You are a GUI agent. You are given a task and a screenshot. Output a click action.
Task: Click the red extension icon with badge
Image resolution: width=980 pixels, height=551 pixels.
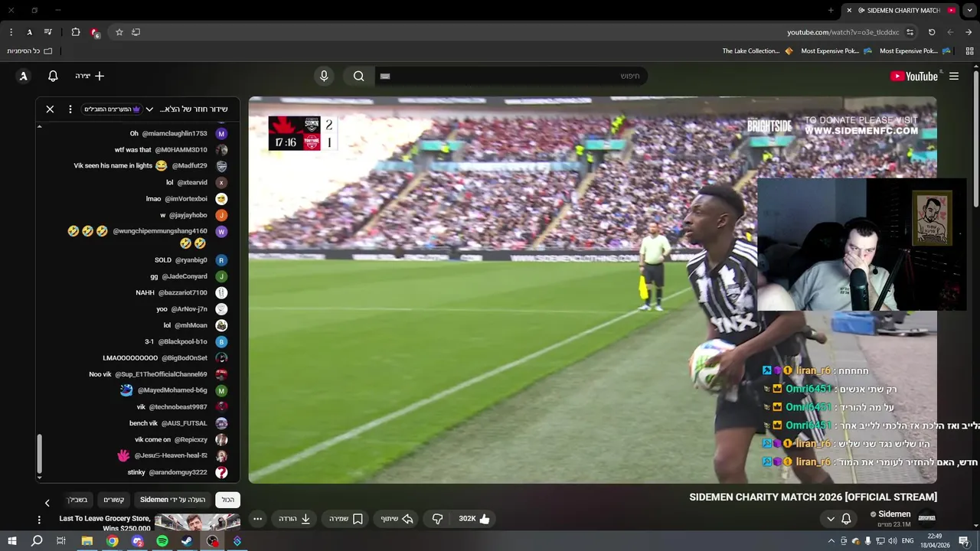95,32
